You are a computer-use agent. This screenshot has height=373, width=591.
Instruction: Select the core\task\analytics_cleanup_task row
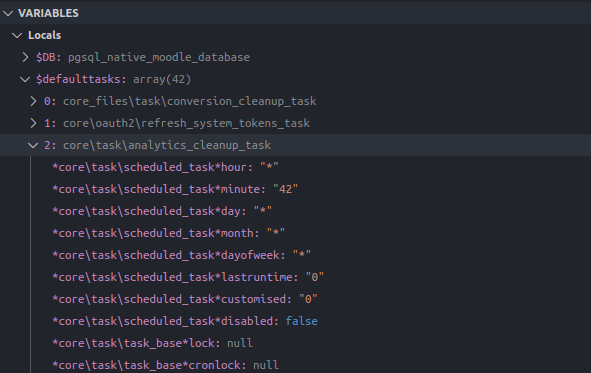(296, 145)
